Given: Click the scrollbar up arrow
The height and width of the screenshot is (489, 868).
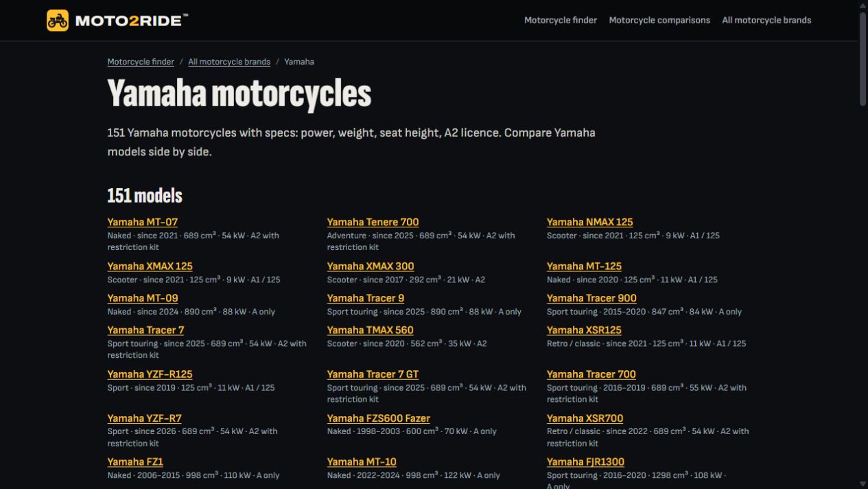Looking at the screenshot, I should coord(863,5).
